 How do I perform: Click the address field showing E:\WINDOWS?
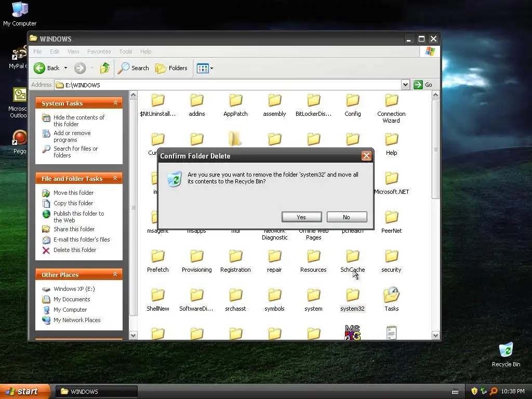[228, 85]
